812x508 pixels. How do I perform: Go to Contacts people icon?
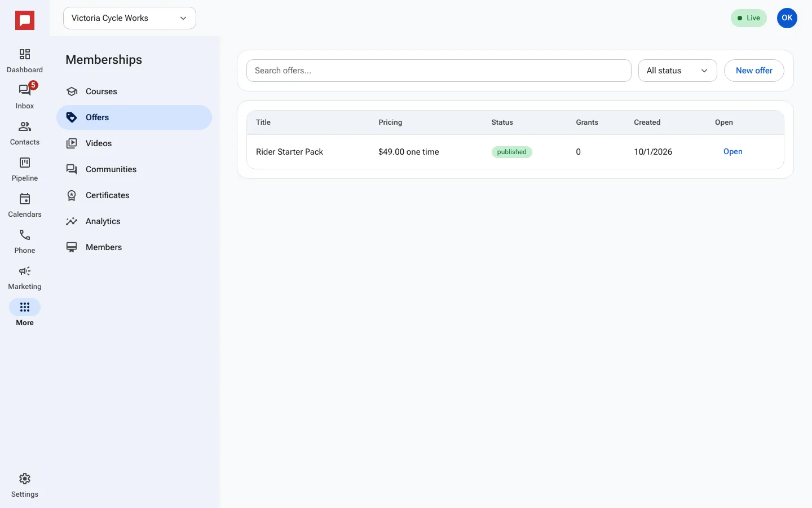pyautogui.click(x=25, y=126)
